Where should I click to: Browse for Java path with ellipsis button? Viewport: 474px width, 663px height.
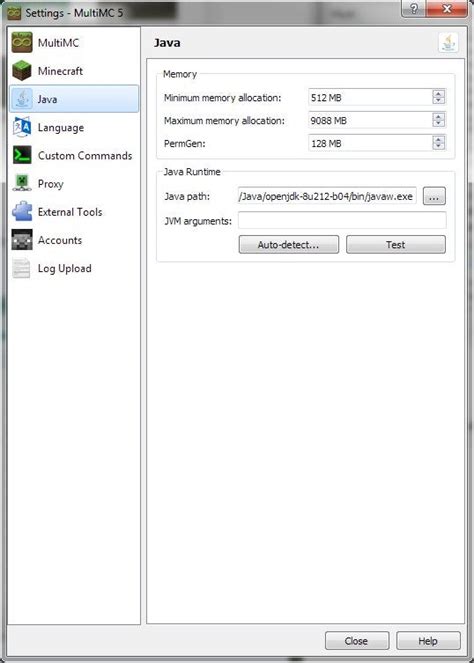pyautogui.click(x=434, y=196)
